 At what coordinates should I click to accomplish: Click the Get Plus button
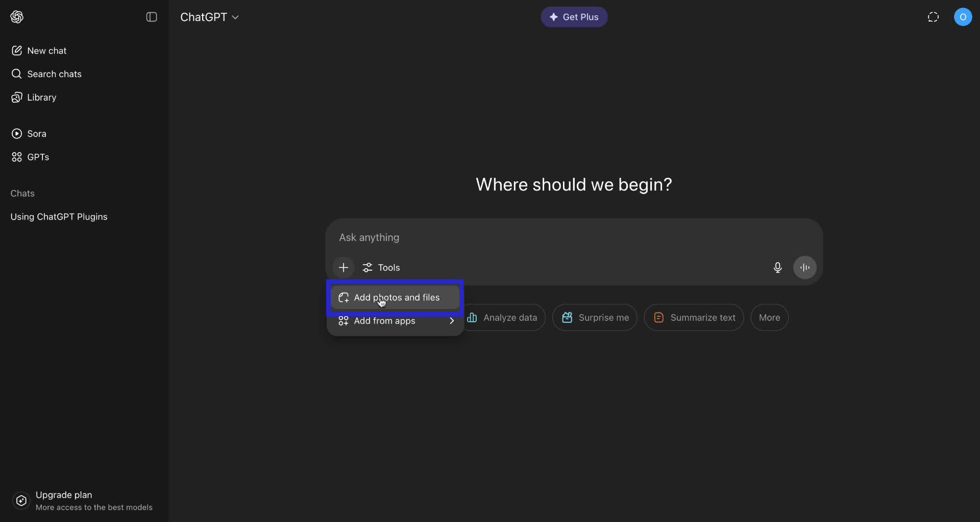(x=574, y=17)
